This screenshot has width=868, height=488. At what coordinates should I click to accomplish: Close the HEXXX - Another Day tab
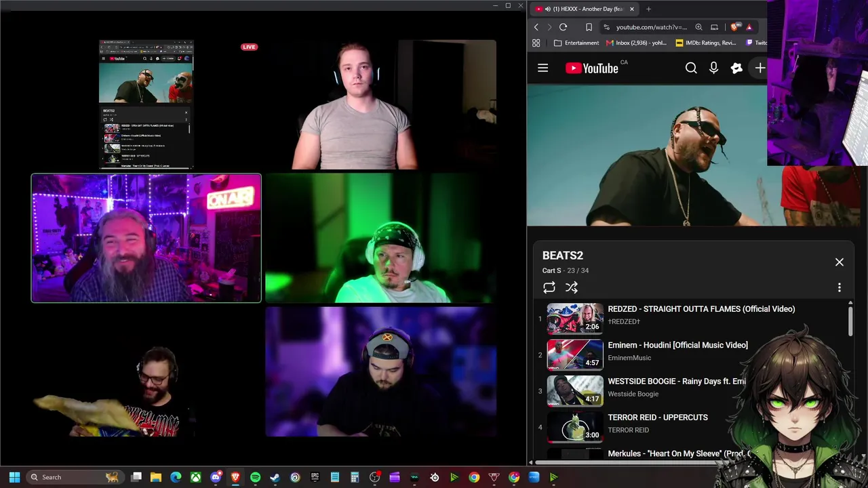pos(631,9)
